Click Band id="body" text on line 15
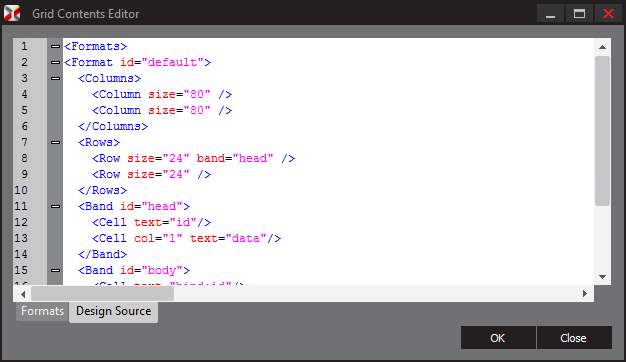 point(134,270)
